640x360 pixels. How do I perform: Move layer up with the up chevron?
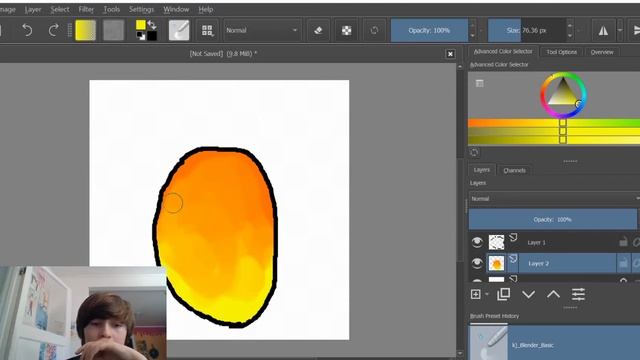coord(553,294)
